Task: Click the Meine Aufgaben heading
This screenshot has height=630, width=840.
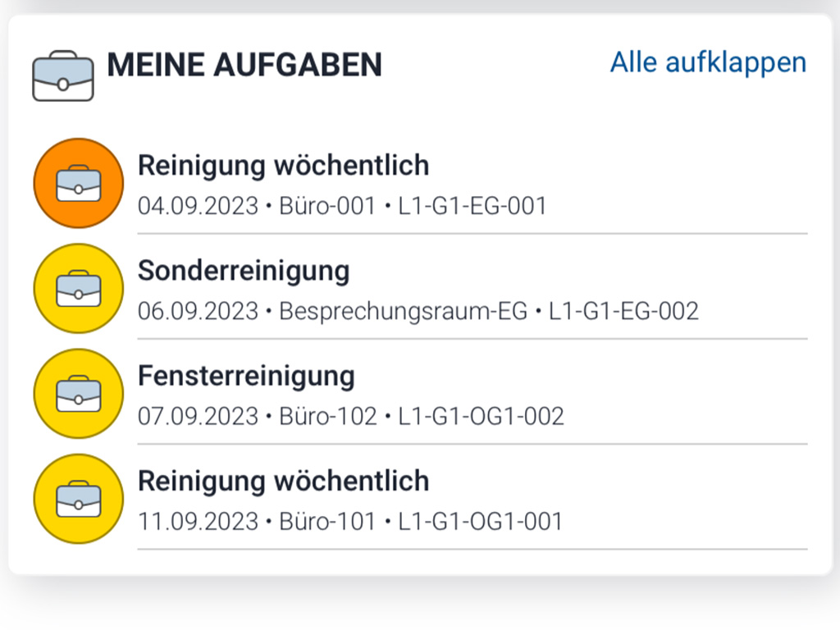Action: 244,65
